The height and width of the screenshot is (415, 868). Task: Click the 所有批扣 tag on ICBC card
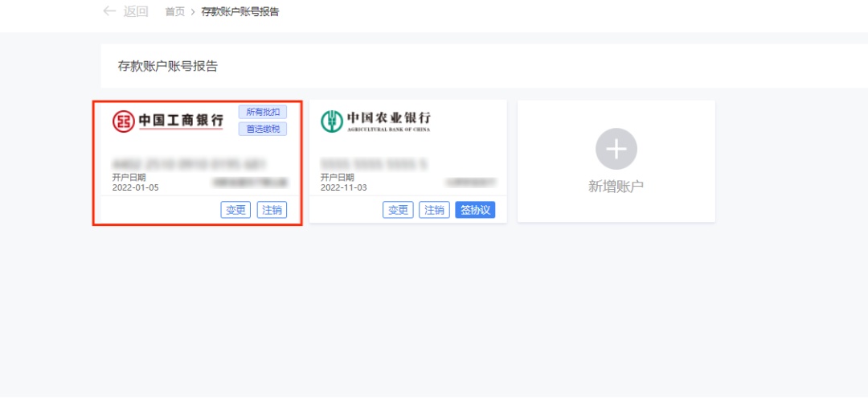263,111
